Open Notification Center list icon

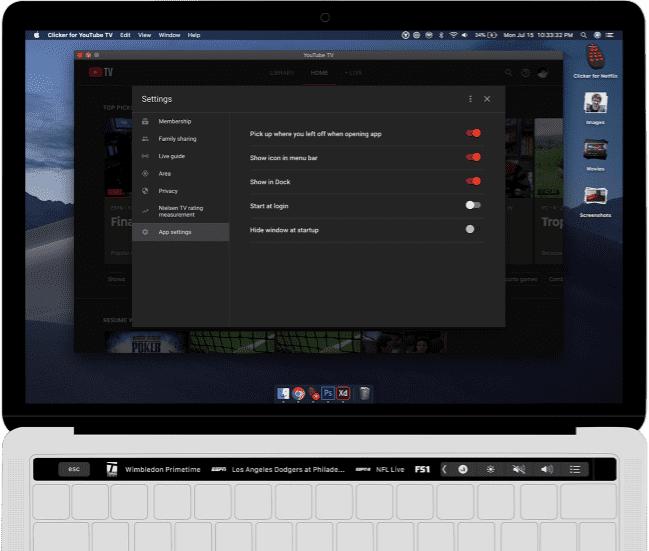tap(610, 35)
